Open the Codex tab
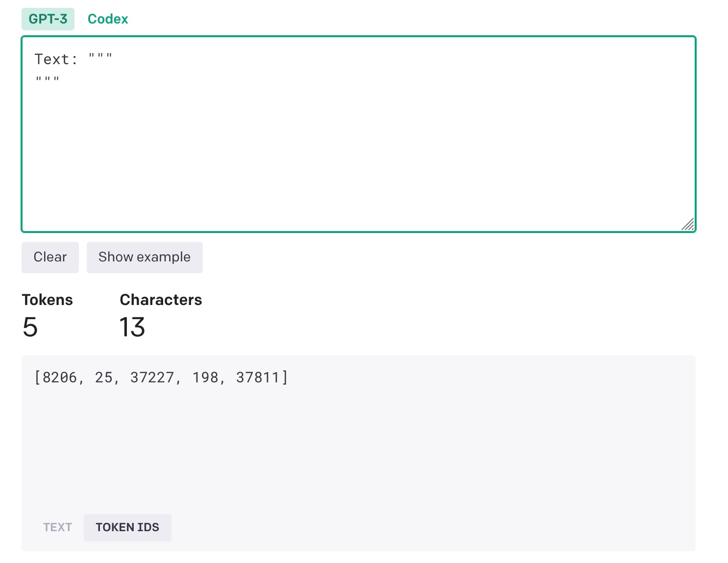This screenshot has height=563, width=728. pyautogui.click(x=108, y=19)
